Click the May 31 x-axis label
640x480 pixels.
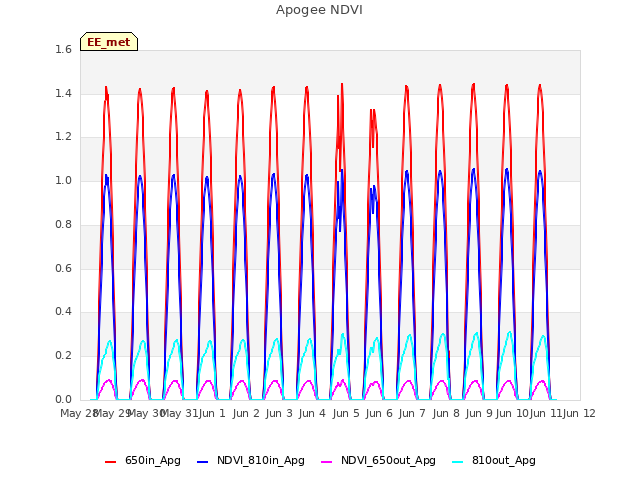(x=179, y=413)
